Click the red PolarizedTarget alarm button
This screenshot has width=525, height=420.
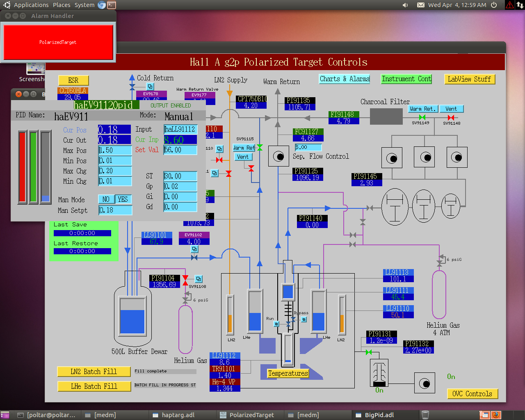coord(58,42)
